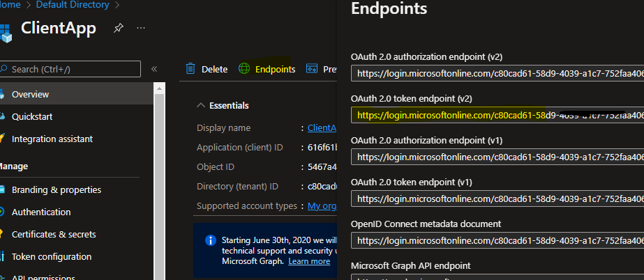Click the OAuth 2.0 authorization endpoint (v1) field

click(497, 157)
